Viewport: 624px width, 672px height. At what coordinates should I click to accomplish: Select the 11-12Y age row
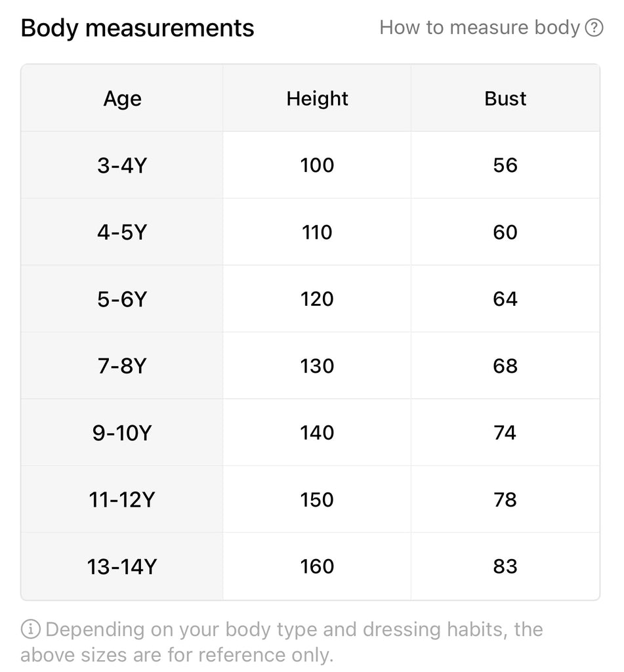pos(122,500)
